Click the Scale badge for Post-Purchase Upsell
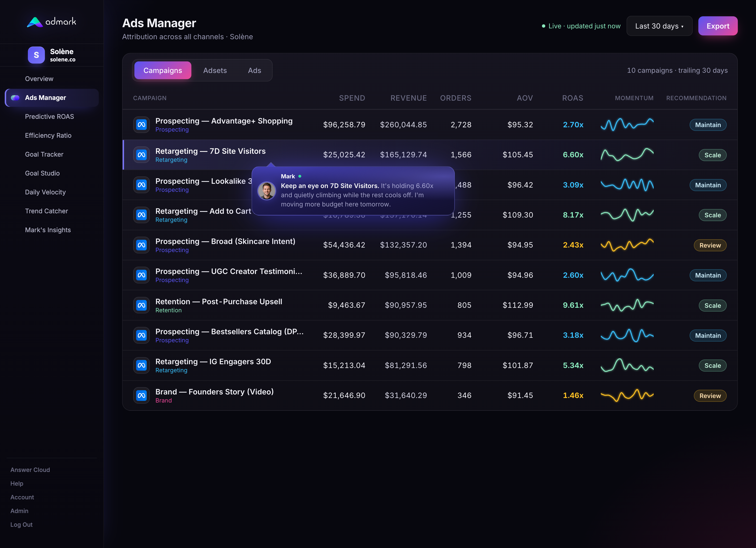 [712, 305]
